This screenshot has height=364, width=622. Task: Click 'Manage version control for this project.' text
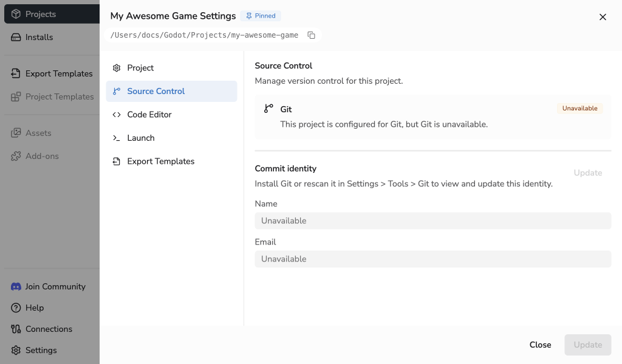[x=329, y=81]
